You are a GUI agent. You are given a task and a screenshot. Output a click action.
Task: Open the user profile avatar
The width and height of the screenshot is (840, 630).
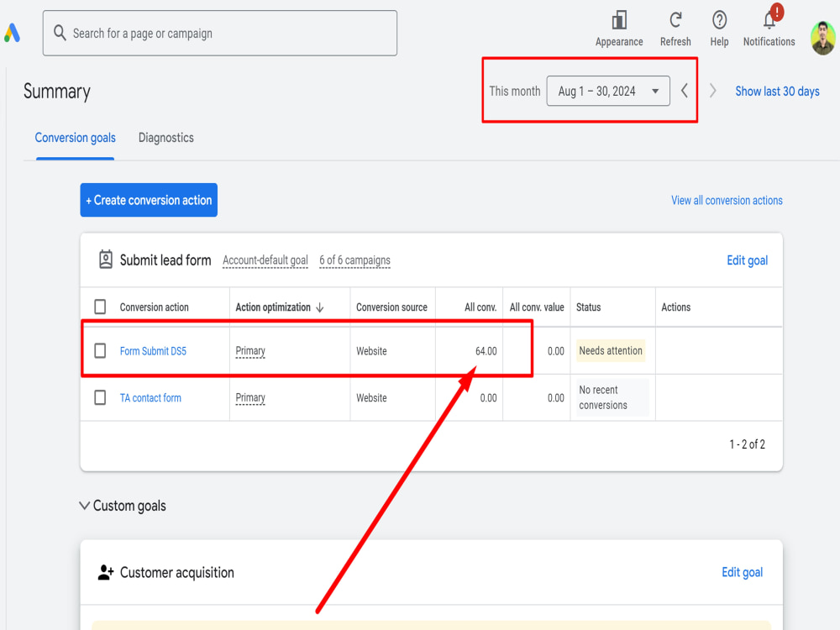(x=823, y=38)
